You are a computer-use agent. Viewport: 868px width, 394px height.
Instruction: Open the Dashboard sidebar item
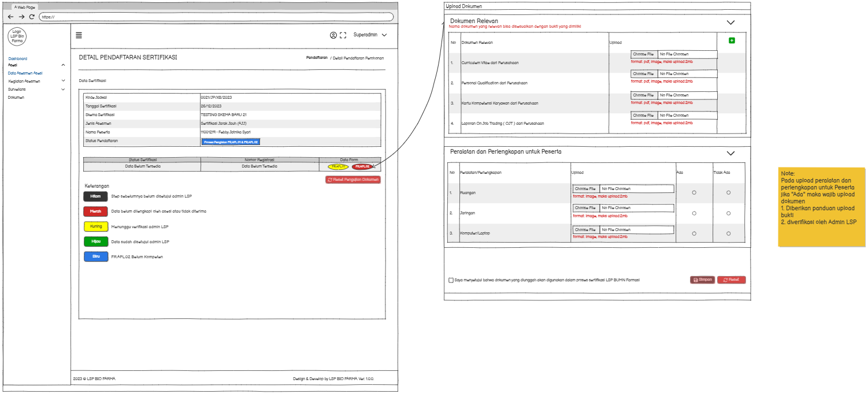17,58
